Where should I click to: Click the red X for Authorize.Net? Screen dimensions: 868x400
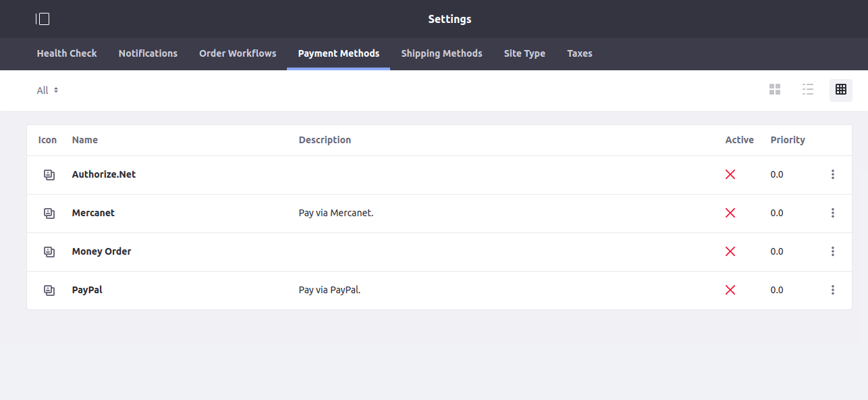(730, 174)
